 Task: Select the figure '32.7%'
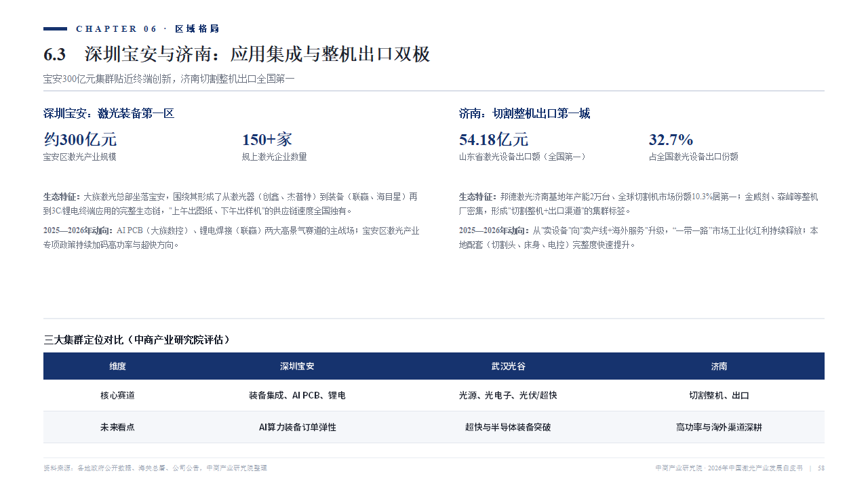point(671,140)
